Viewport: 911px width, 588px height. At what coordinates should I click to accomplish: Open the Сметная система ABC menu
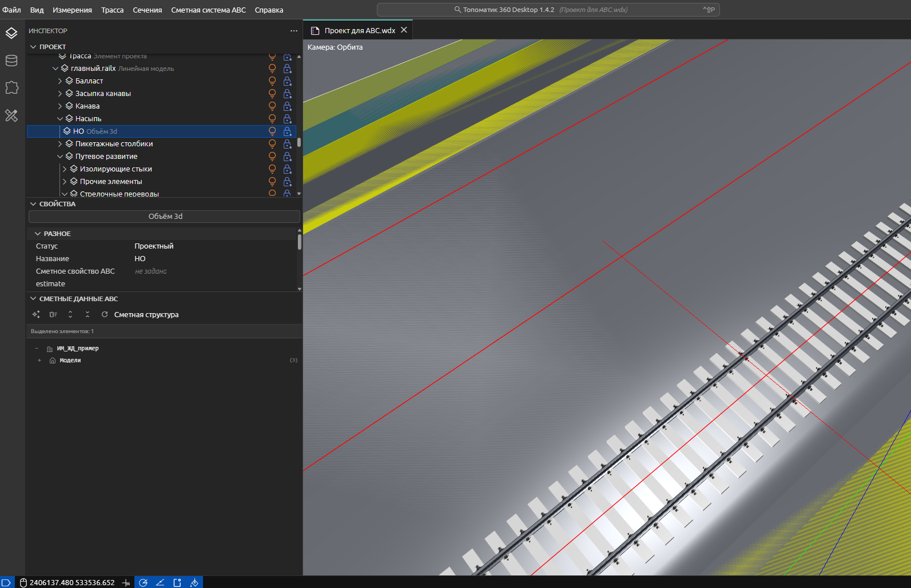point(208,10)
